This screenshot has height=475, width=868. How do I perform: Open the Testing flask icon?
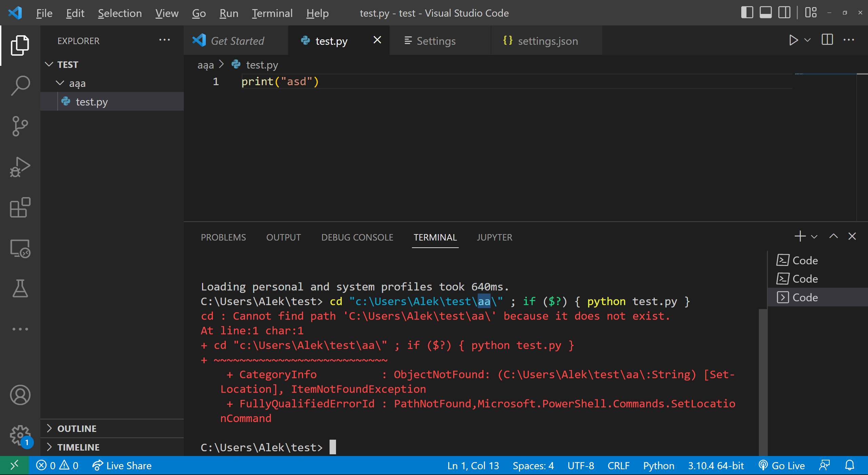[x=20, y=289]
